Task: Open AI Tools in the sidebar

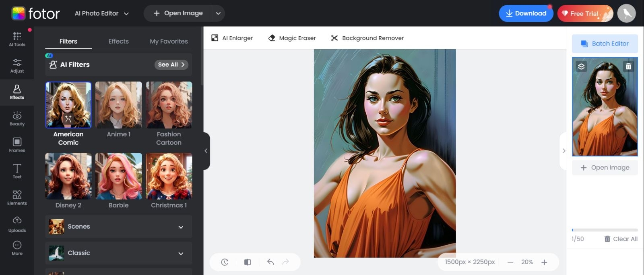Action: point(17,39)
